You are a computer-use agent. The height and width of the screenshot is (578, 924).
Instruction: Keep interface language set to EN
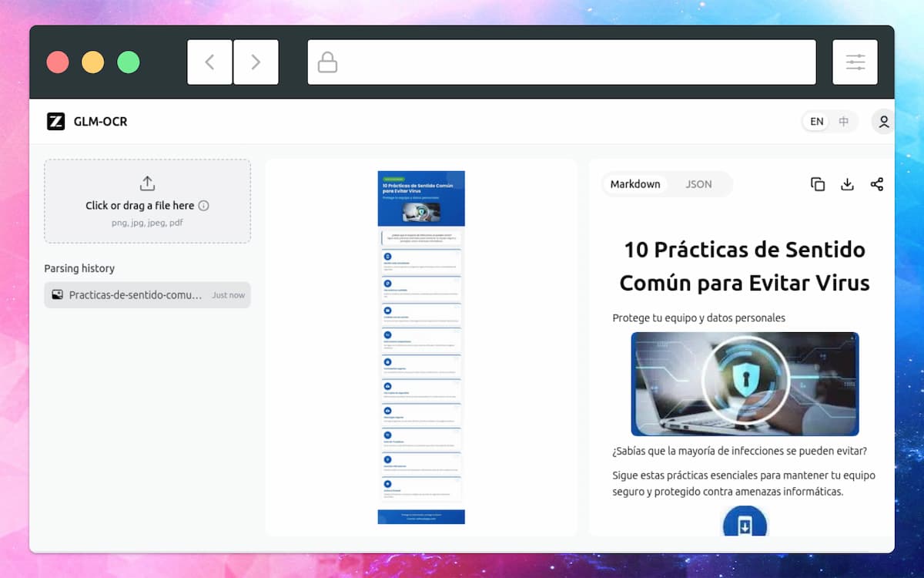pos(815,121)
